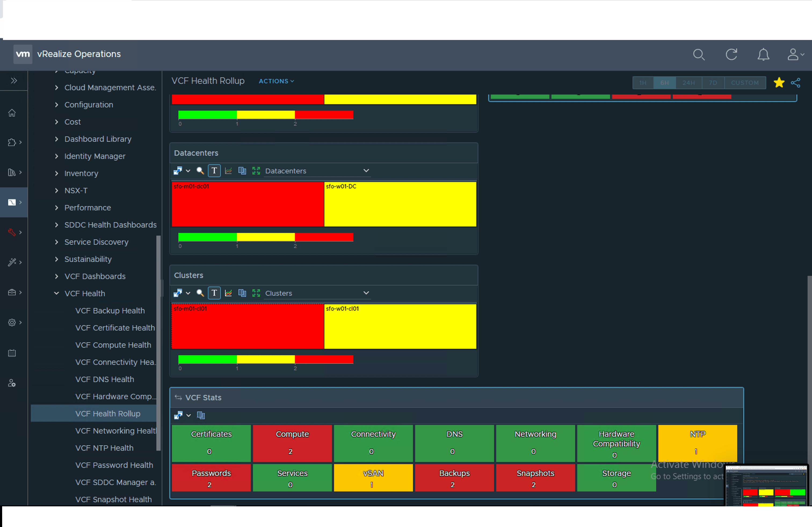The width and height of the screenshot is (812, 527).
Task: Click the copy-to-clipboard icon in VCF Stats widget
Action: (201, 415)
